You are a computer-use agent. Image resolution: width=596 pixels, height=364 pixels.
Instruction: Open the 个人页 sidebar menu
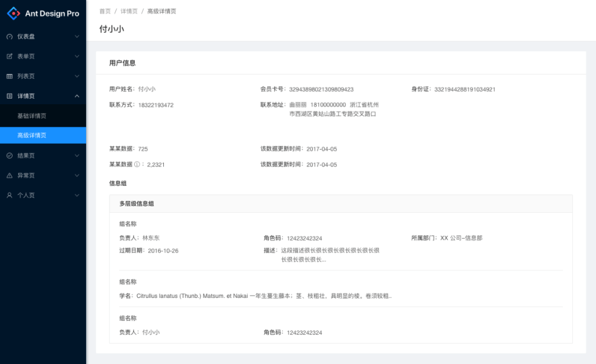click(43, 195)
